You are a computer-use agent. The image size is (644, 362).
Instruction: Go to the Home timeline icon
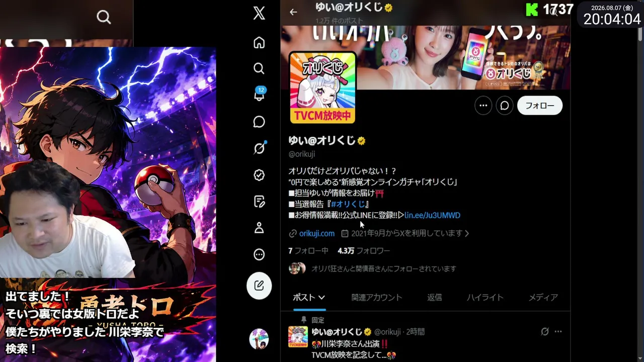pyautogui.click(x=259, y=43)
